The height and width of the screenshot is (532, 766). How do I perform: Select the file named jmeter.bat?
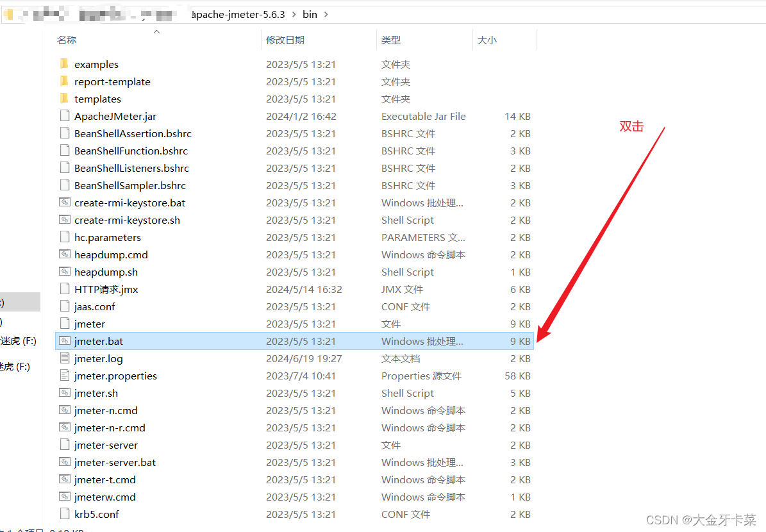(99, 341)
